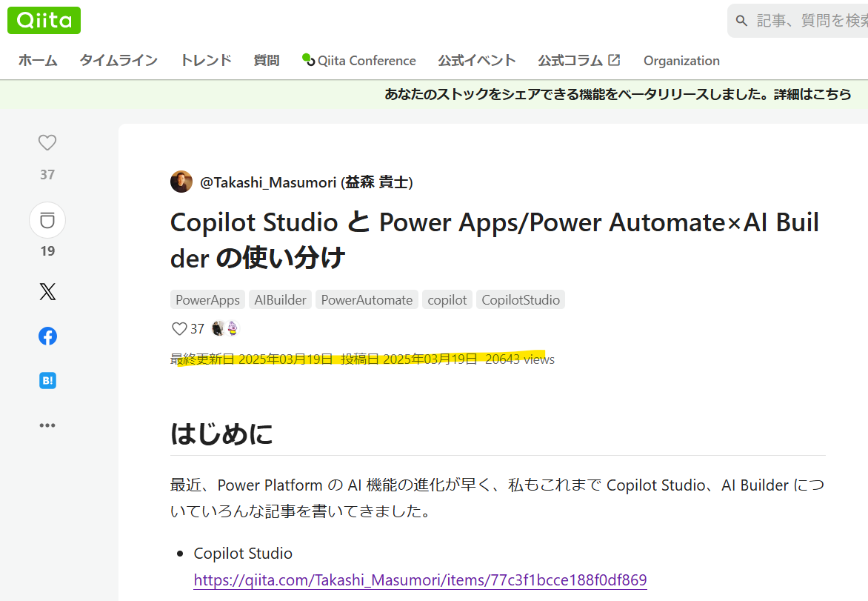Select the PowerApps tag
Image resolution: width=868 pixels, height=601 pixels.
pyautogui.click(x=207, y=299)
